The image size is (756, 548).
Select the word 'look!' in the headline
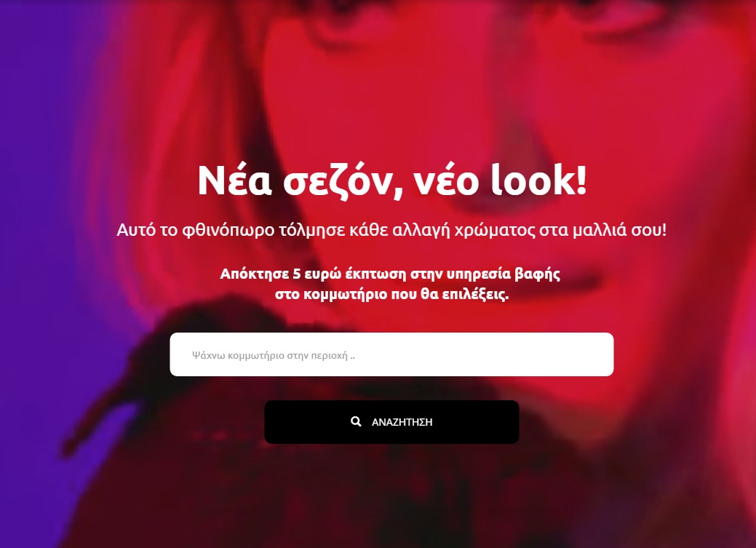[x=538, y=180]
